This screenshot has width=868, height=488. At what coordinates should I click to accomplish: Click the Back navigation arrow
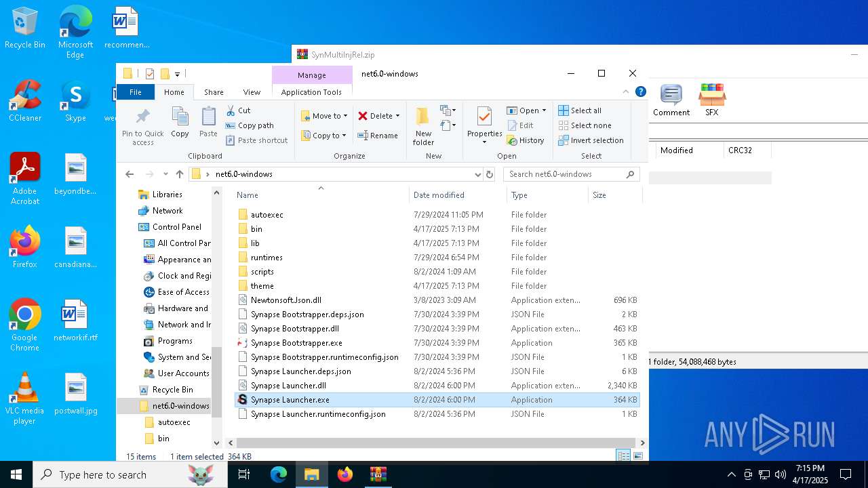130,174
